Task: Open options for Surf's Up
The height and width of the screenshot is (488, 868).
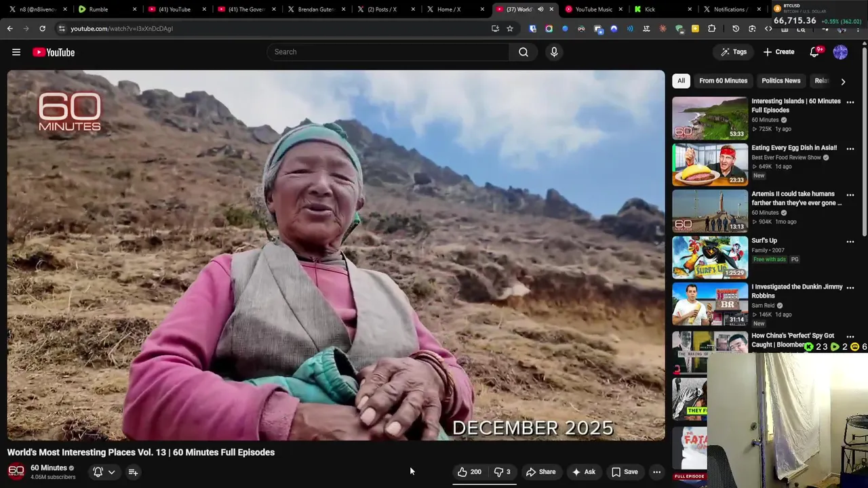Action: point(850,241)
